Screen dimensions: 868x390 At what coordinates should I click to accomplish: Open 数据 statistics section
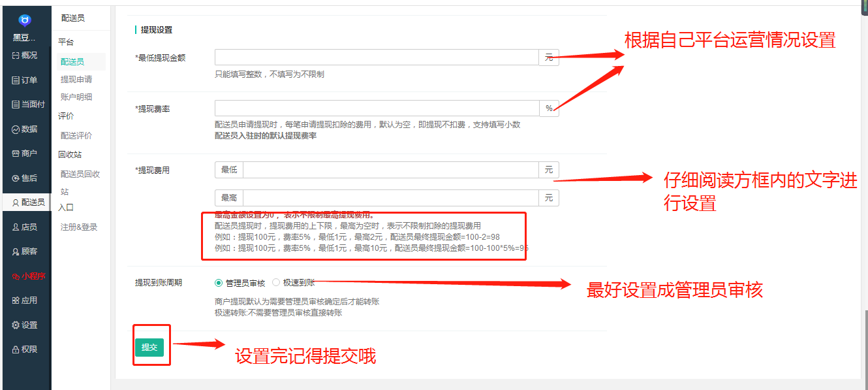pyautogui.click(x=25, y=129)
